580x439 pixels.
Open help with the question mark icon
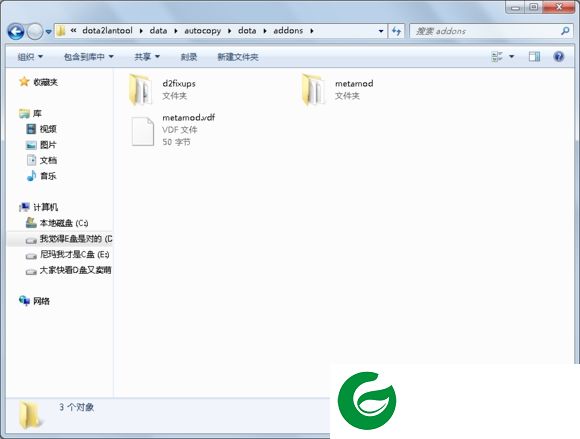pyautogui.click(x=559, y=57)
